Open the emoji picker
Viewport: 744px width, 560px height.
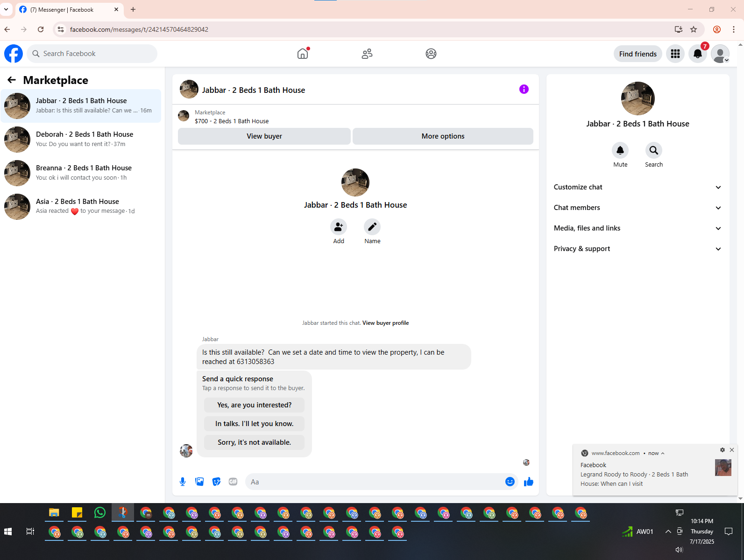[x=510, y=482]
